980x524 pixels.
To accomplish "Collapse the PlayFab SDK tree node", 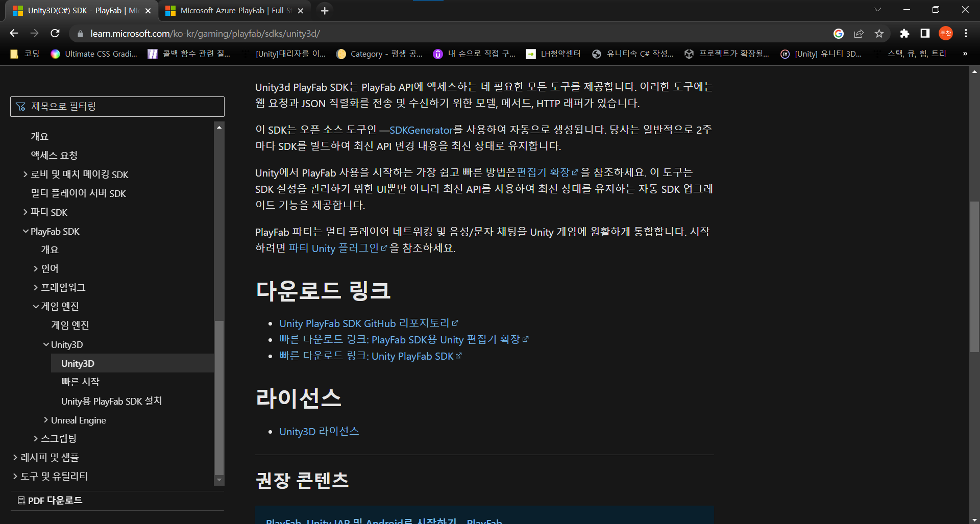I will click(26, 231).
